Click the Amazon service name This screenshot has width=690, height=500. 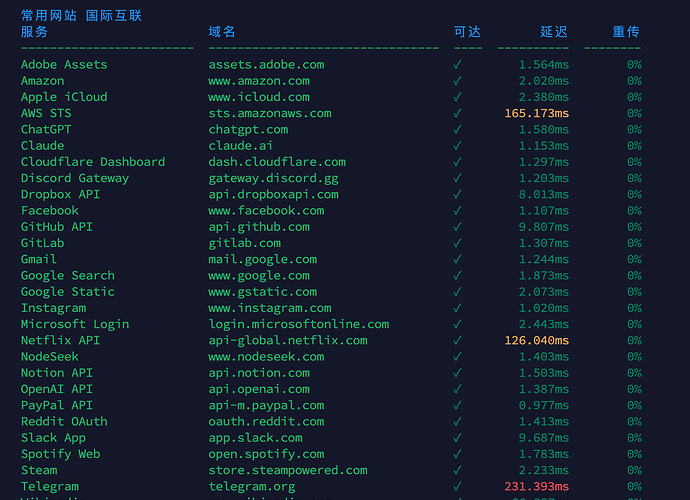click(42, 81)
